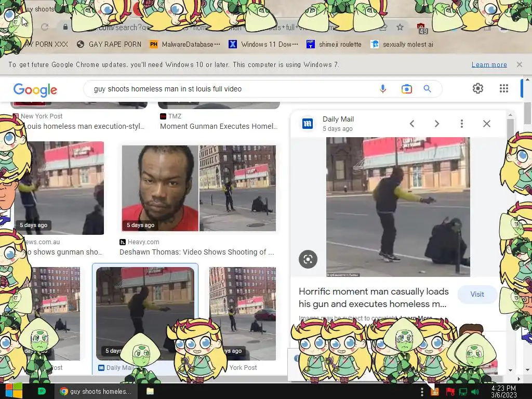Open the preview headline 'Horrific moment man casually…'

pyautogui.click(x=374, y=298)
